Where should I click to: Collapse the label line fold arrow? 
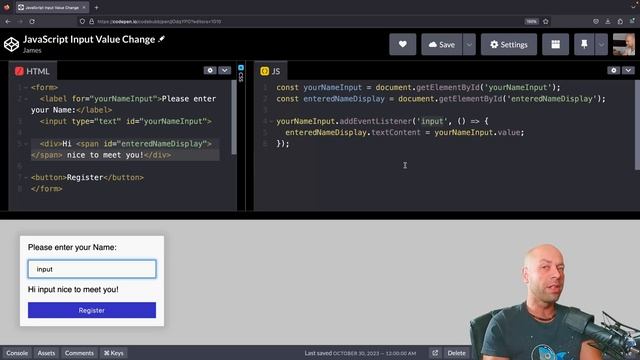pyautogui.click(x=26, y=99)
